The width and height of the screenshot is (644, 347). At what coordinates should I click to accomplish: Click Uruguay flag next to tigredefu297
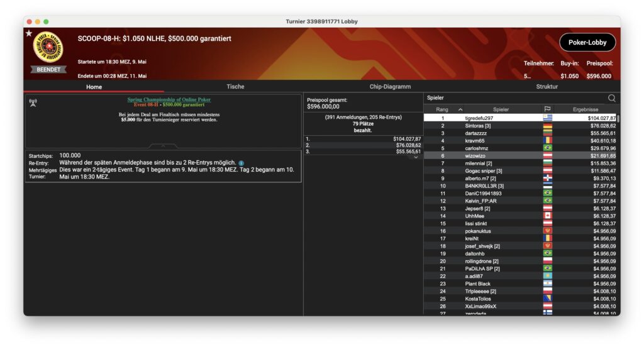pyautogui.click(x=547, y=118)
